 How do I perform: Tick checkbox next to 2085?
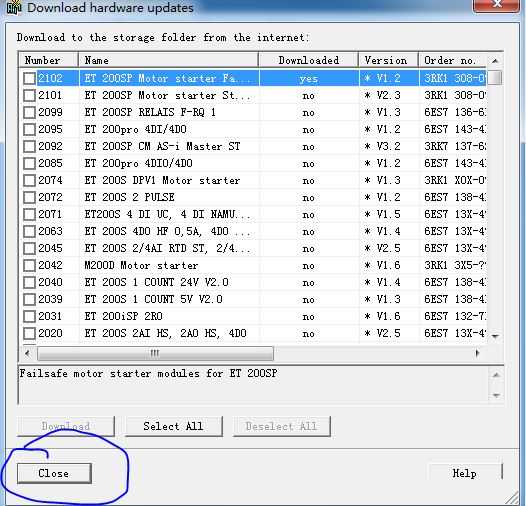(x=29, y=163)
